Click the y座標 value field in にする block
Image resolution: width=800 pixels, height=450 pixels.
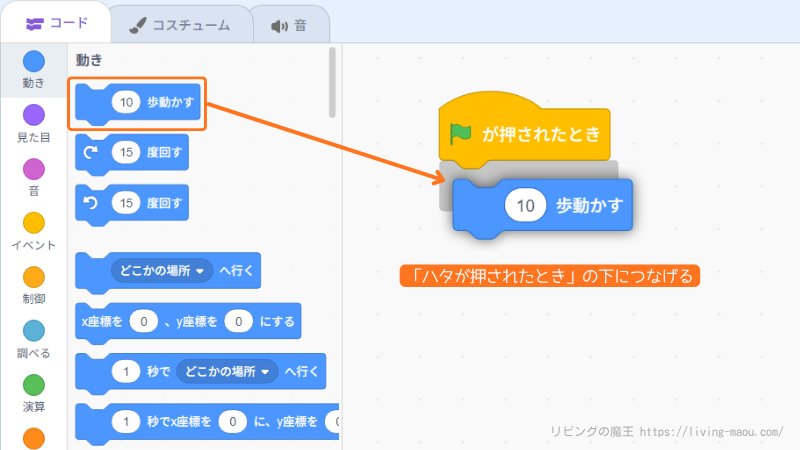click(x=238, y=321)
